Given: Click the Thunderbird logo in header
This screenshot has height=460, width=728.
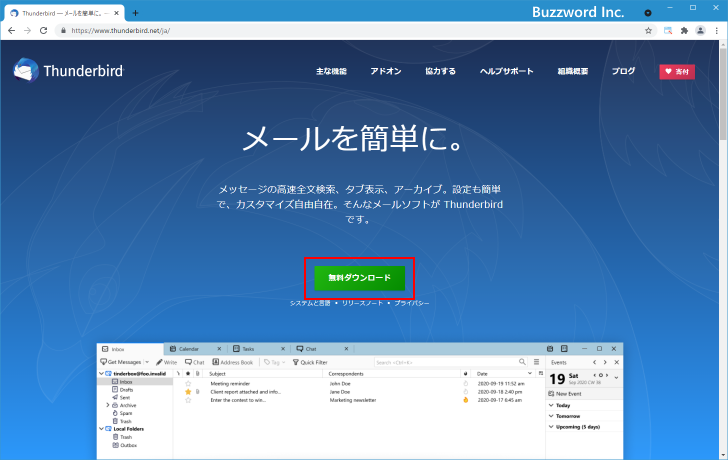Looking at the screenshot, I should (x=69, y=71).
